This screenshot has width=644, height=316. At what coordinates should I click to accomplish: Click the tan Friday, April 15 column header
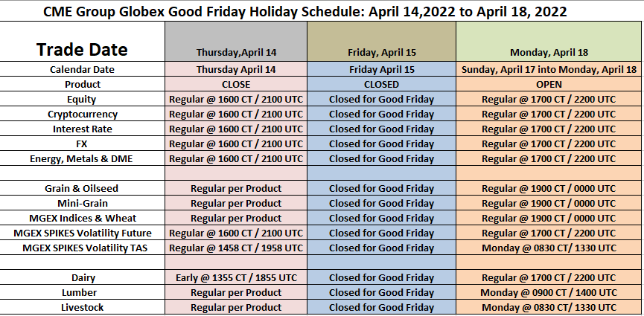381,52
